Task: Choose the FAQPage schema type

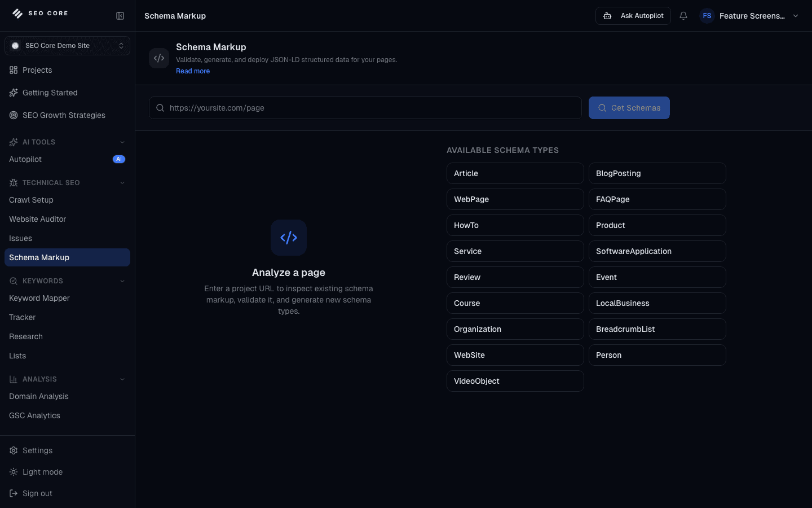Action: [657, 199]
